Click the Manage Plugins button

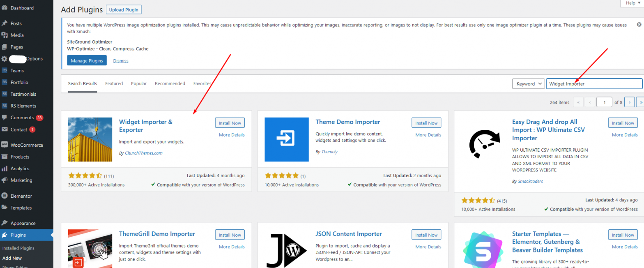click(x=87, y=60)
